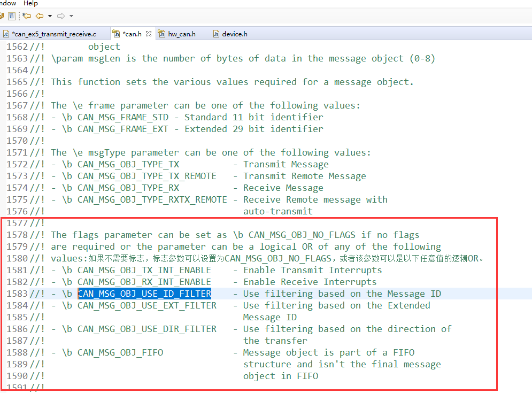Click the .h file icon on the can.h tab
Viewport: 532px width, 393px height.
click(x=116, y=33)
